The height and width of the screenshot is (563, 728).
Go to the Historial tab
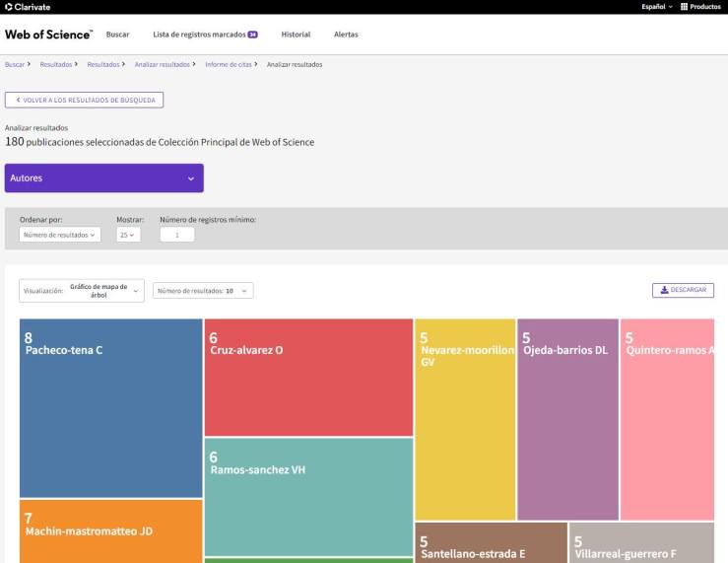[296, 35]
